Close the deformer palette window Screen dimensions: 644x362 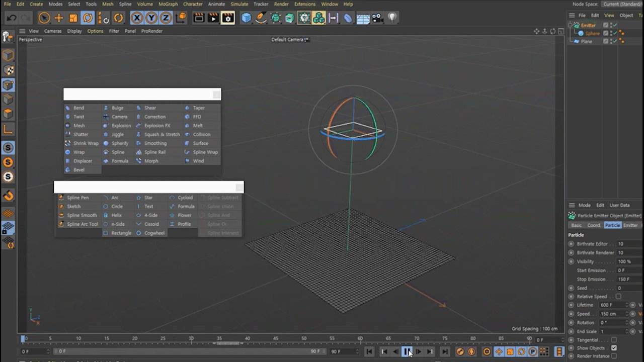216,94
